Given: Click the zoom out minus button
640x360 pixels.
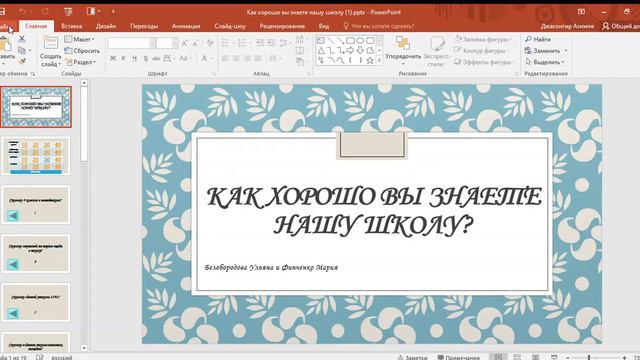Looking at the screenshot, I should tap(567, 358).
